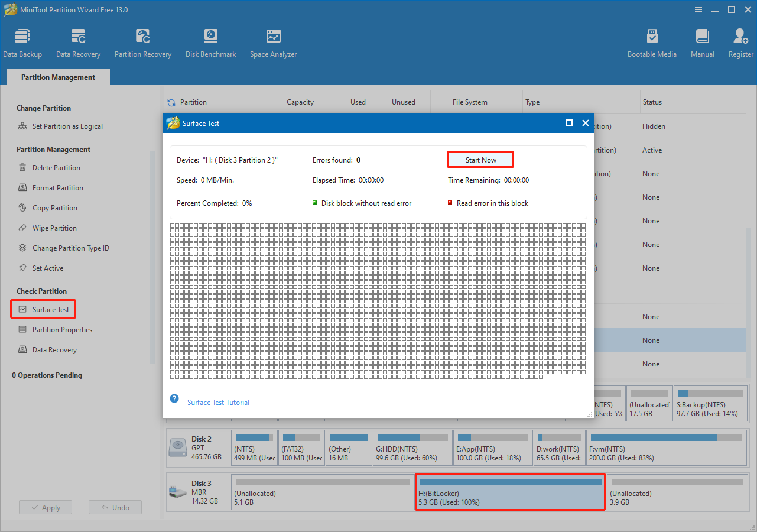
Task: Switch to the Partition Management tab
Action: coord(57,77)
